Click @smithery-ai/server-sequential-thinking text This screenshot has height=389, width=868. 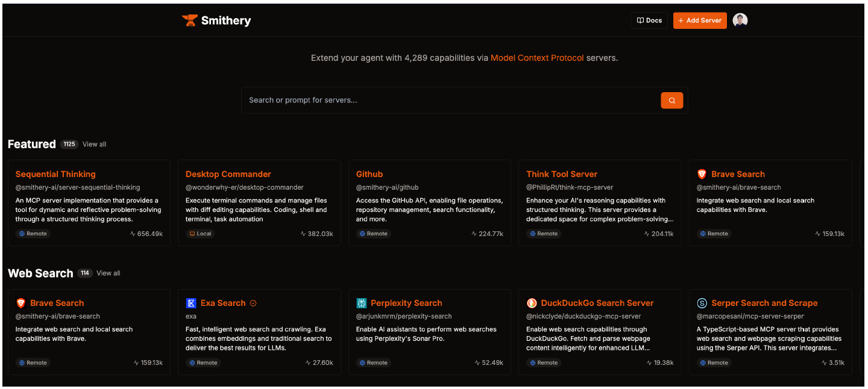click(78, 187)
